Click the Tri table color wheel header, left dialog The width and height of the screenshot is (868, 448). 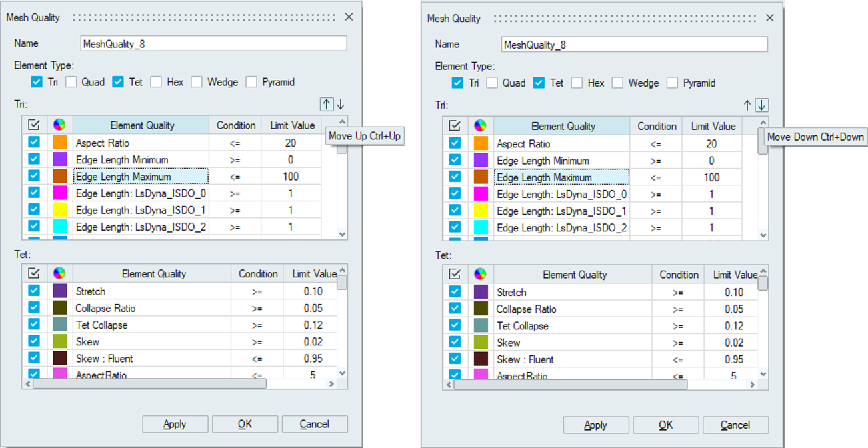click(60, 125)
